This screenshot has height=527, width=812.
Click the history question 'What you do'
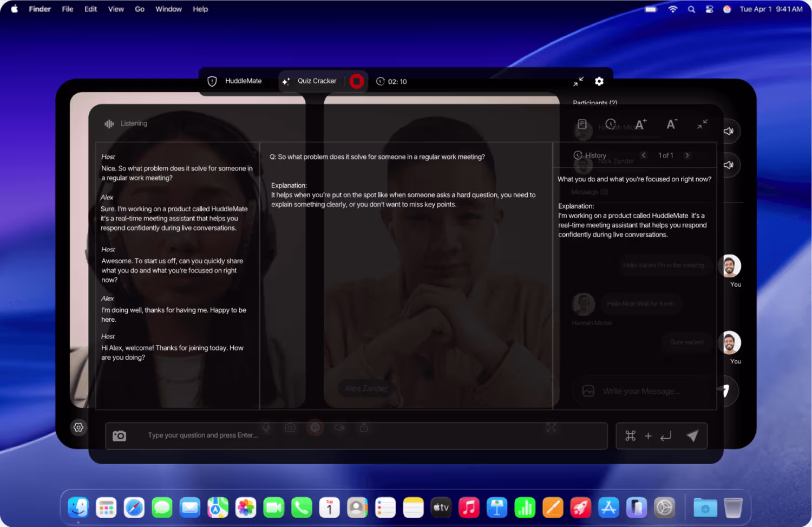point(634,179)
